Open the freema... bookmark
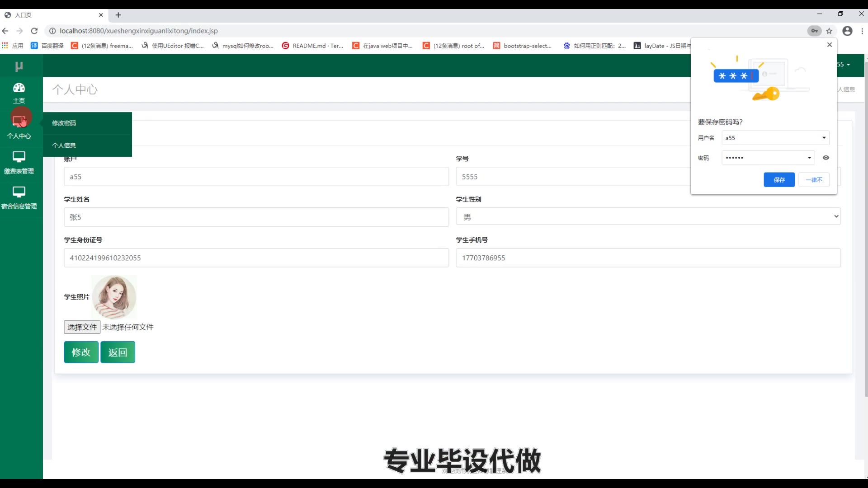868x488 pixels. coord(102,46)
